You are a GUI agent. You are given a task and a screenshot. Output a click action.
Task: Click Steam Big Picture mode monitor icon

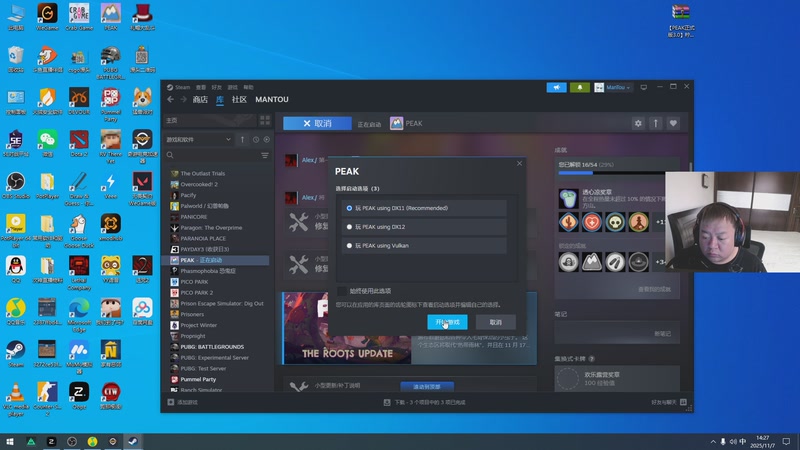(644, 87)
